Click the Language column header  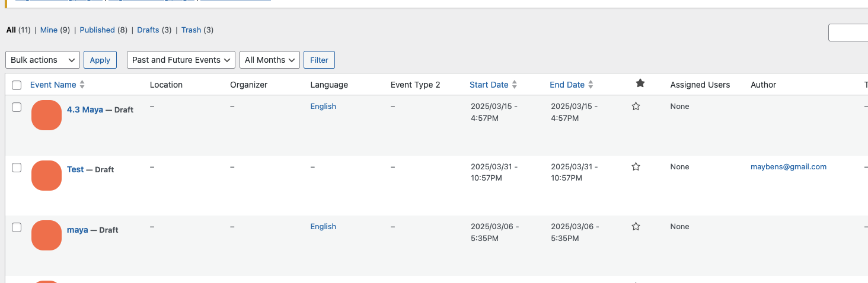[x=329, y=85]
